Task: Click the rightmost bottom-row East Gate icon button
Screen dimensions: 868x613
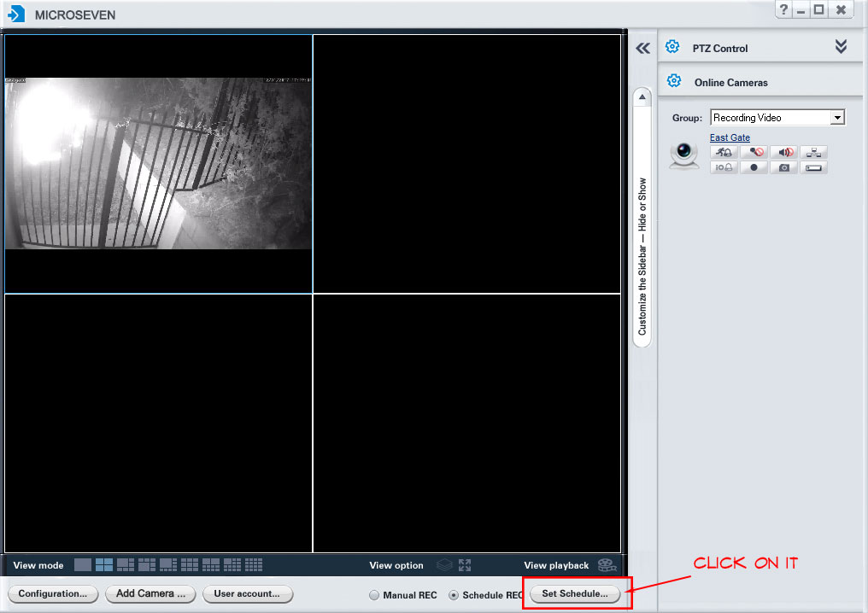Action: 813,167
